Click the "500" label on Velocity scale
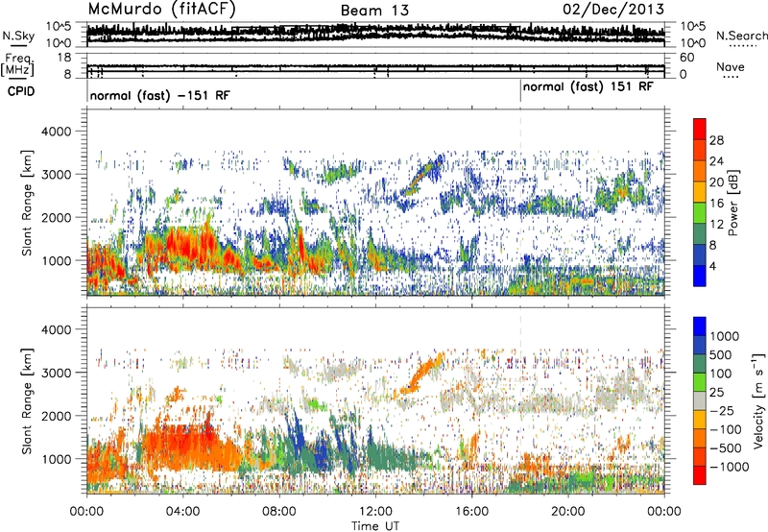Screen dimensions: 768x532 [719, 354]
